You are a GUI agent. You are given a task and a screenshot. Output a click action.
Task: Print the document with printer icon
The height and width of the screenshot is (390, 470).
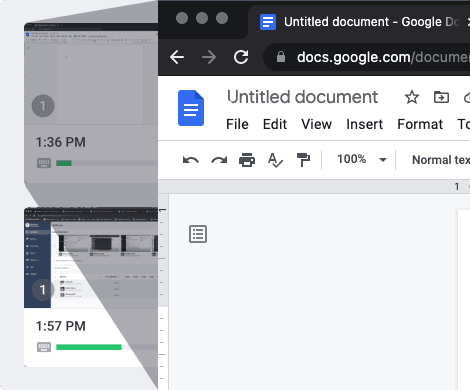coord(247,160)
